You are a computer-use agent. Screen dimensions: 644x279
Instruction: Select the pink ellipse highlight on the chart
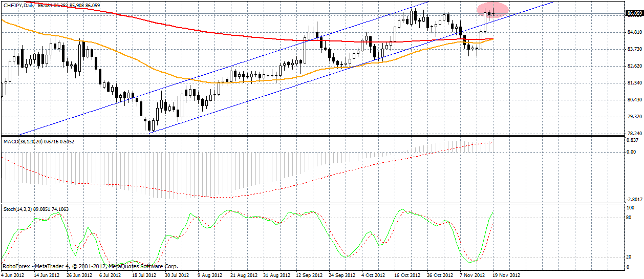click(493, 9)
